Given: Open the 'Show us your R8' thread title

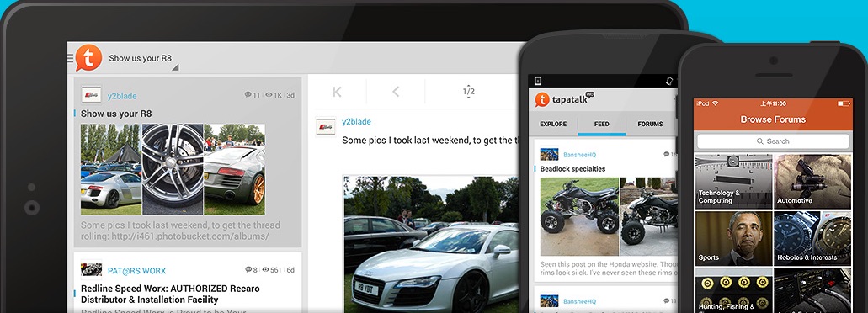Looking at the screenshot, I should pos(116,114).
